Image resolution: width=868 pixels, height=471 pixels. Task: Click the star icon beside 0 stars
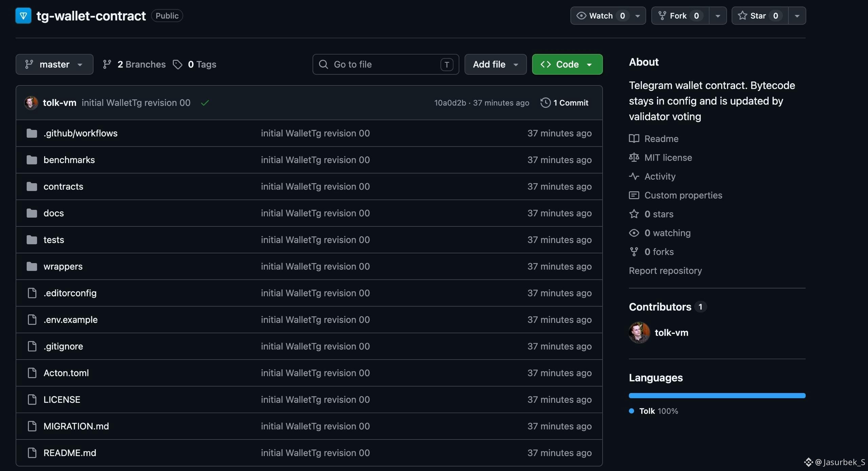point(634,214)
